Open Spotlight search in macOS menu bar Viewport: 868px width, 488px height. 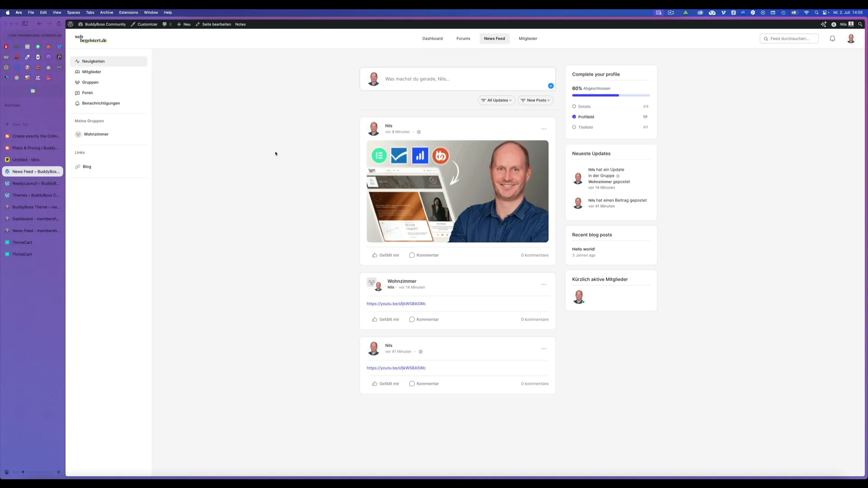pos(816,13)
